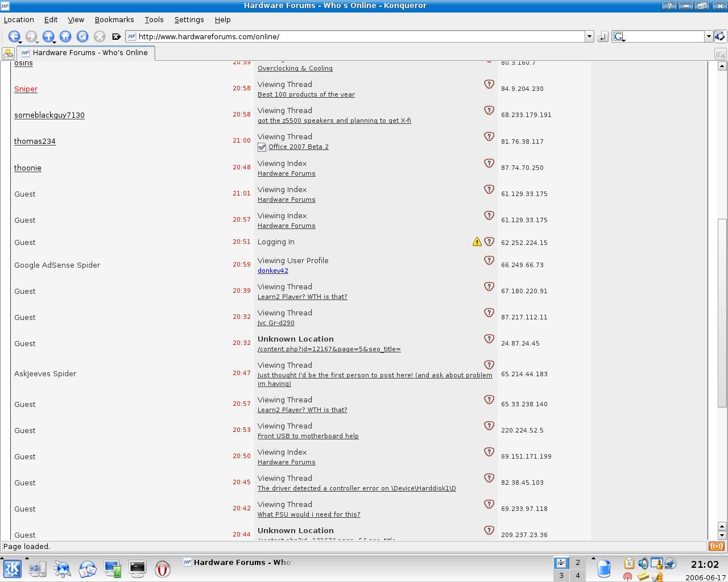Open the donkey42 profile link
The image size is (728, 582).
click(x=273, y=271)
